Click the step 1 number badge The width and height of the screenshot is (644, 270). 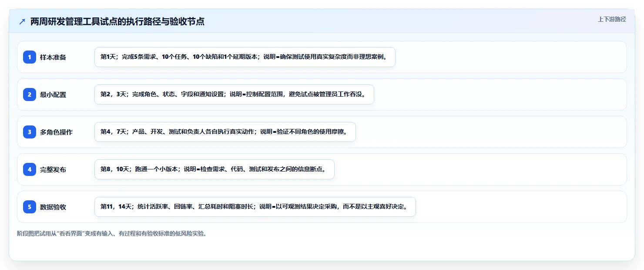click(x=30, y=57)
